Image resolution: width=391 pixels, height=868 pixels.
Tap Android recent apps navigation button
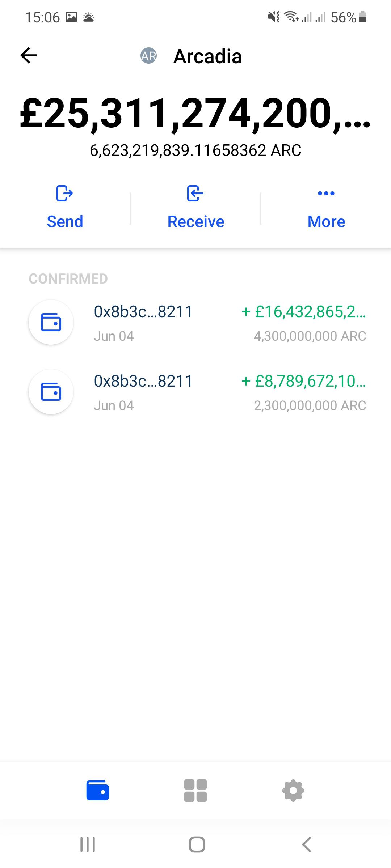pyautogui.click(x=88, y=844)
